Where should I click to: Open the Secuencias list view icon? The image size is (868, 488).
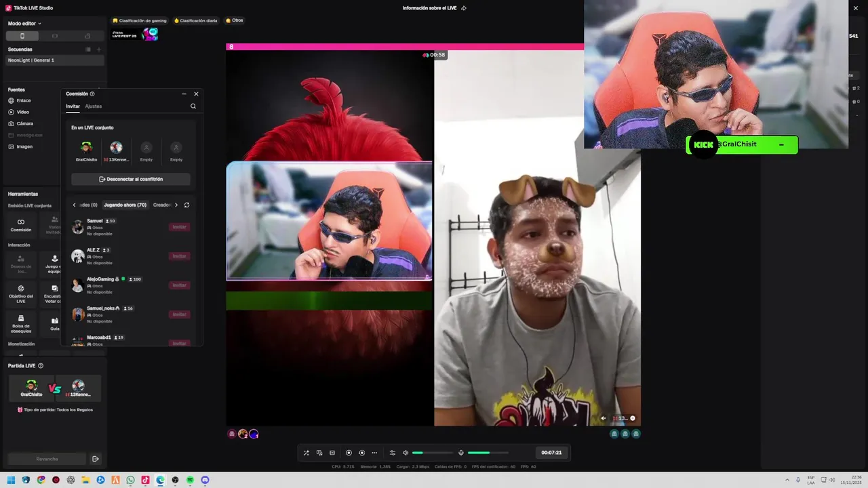click(x=88, y=49)
